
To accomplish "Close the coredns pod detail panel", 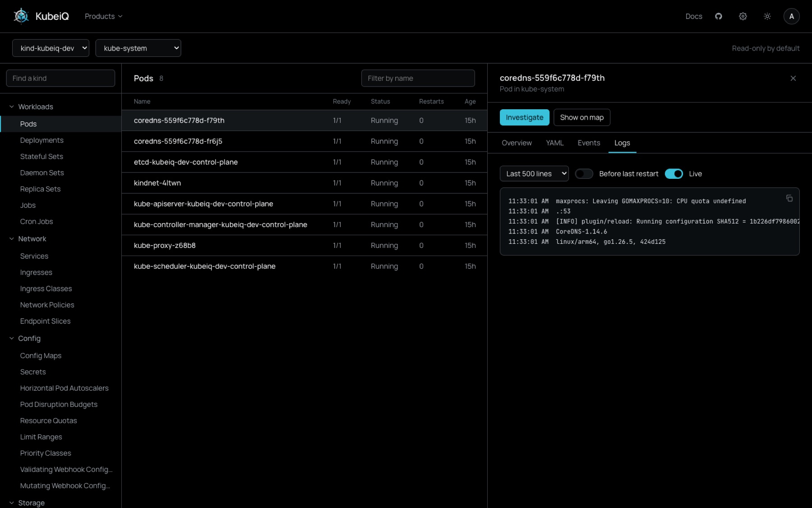I will (793, 78).
